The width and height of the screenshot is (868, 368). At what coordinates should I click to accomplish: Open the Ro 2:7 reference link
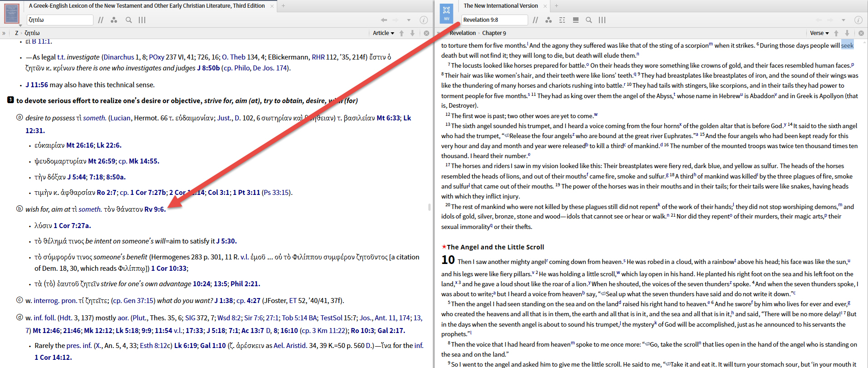point(108,193)
